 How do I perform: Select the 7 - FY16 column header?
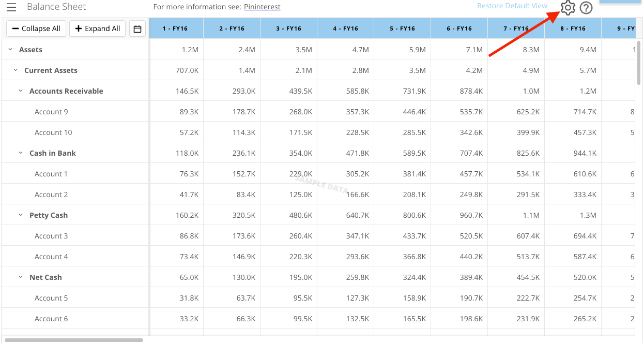pyautogui.click(x=516, y=28)
